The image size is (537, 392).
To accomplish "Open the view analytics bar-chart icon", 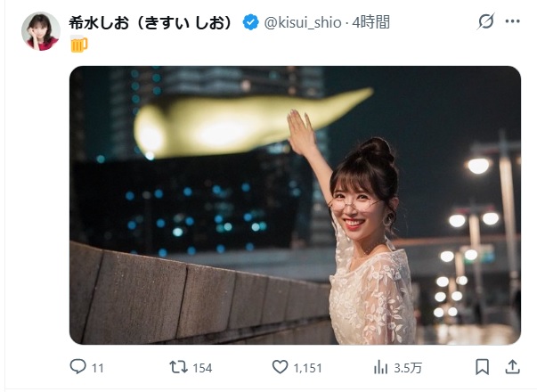I will (x=380, y=367).
